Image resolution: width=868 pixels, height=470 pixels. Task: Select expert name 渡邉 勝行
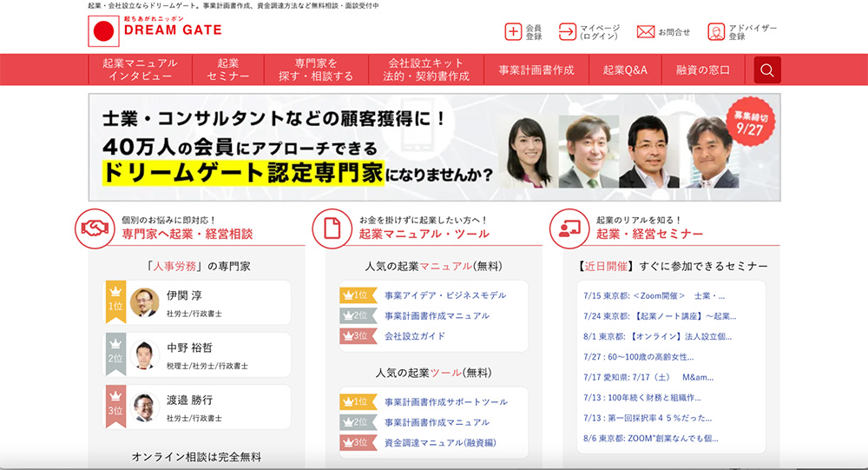point(190,400)
